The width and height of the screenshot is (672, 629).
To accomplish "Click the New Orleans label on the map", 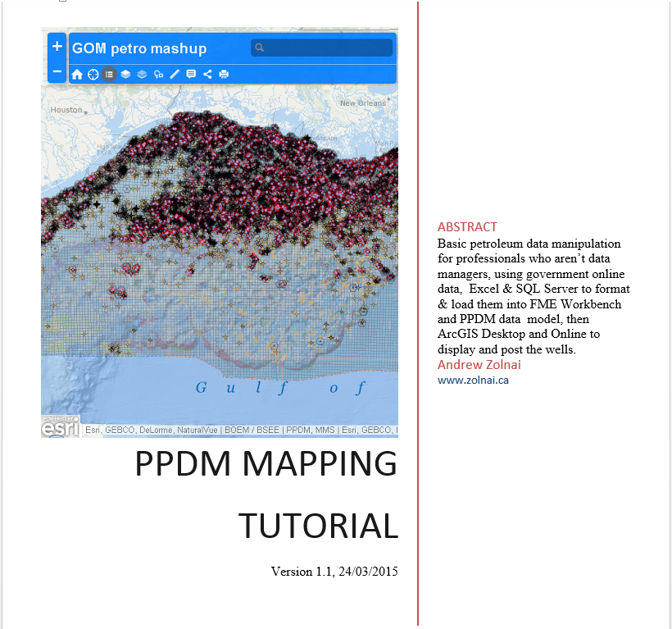I will pyautogui.click(x=361, y=103).
